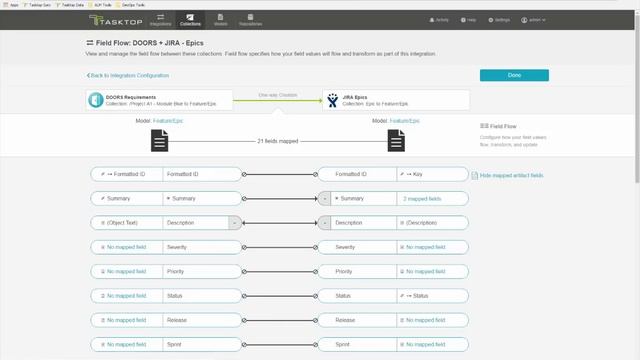This screenshot has height=360, width=640.
Task: Open the '2 mapped fields' link in Summary row
Action: [422, 199]
